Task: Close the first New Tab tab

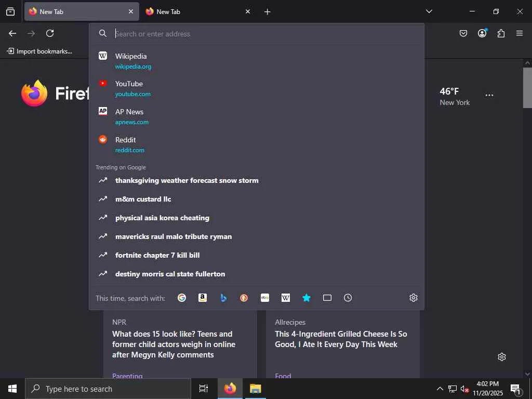Action: point(131,11)
